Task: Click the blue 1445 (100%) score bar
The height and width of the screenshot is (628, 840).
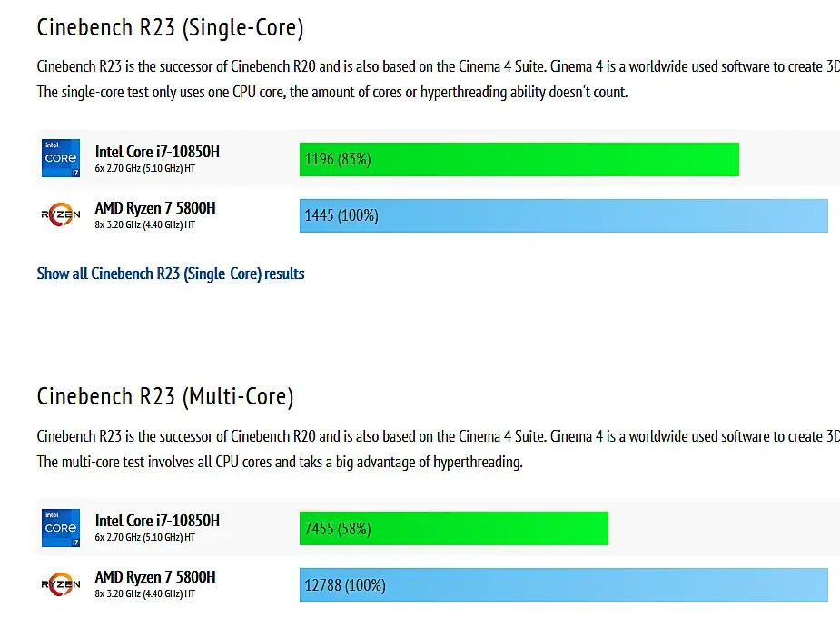Action: (x=563, y=215)
